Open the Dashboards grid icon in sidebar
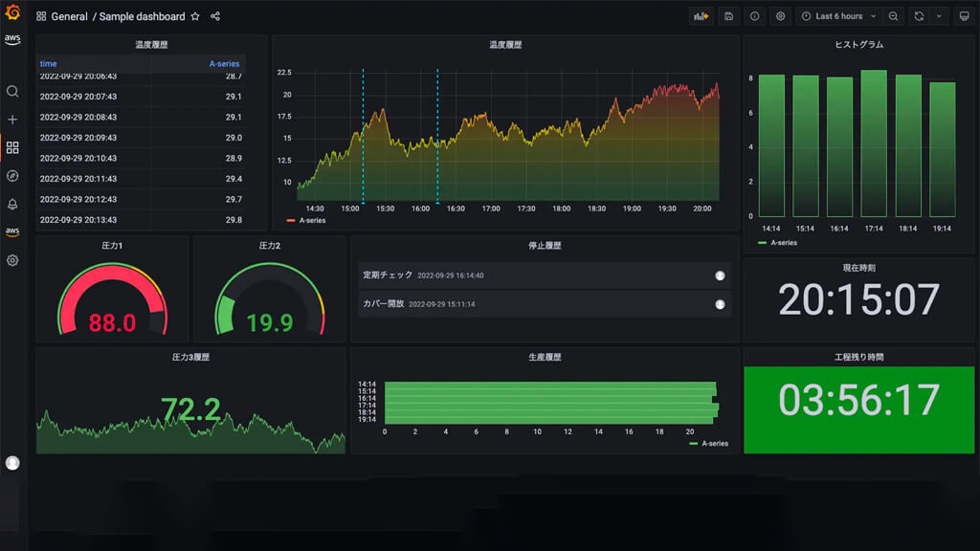The height and width of the screenshot is (551, 980). coord(12,147)
